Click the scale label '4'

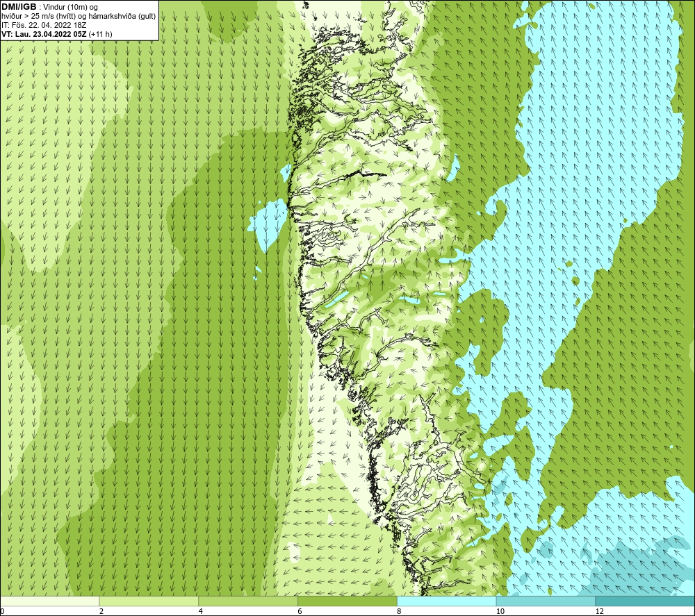pos(201,612)
